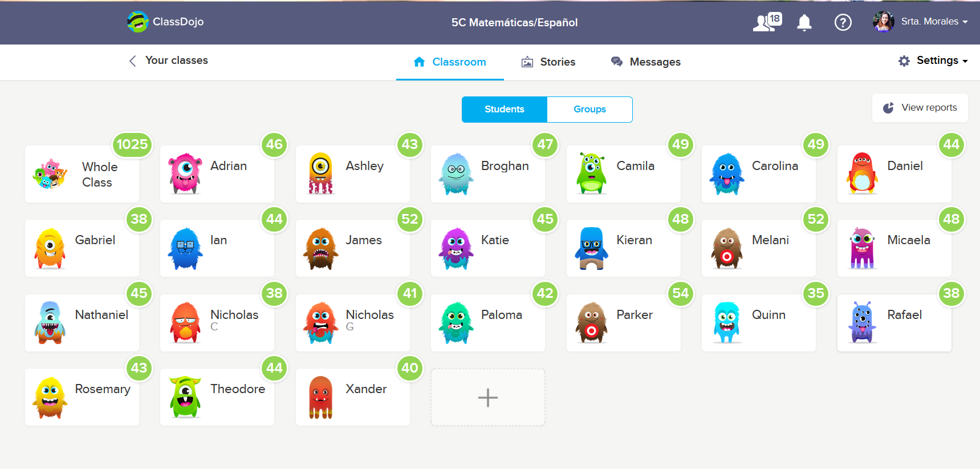Screen dimensions: 980x469
Task: Select the name Paloma
Action: (x=502, y=315)
